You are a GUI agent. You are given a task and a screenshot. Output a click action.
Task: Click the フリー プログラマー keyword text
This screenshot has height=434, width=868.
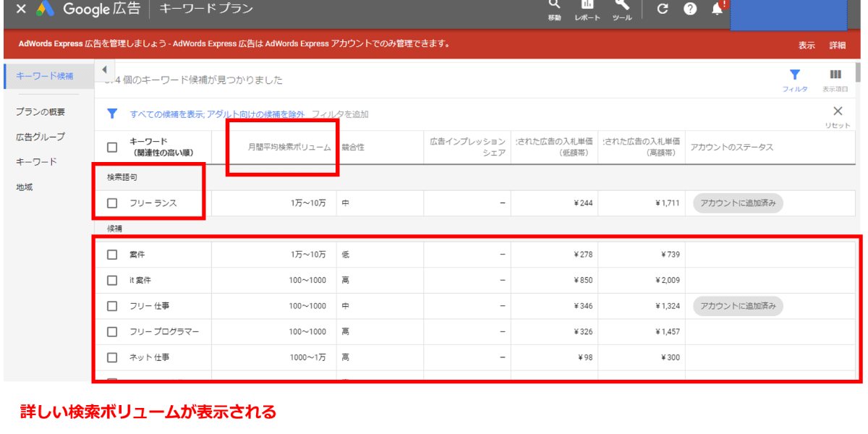tap(164, 331)
